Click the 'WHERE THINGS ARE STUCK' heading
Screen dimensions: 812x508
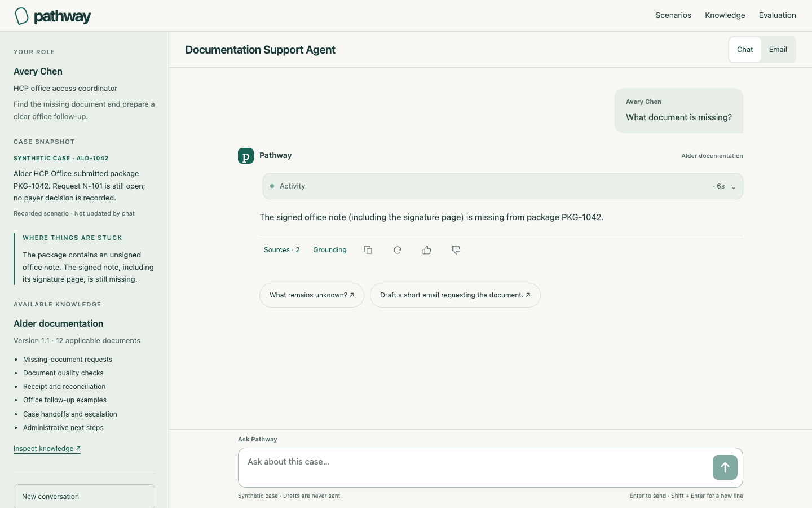pos(72,238)
